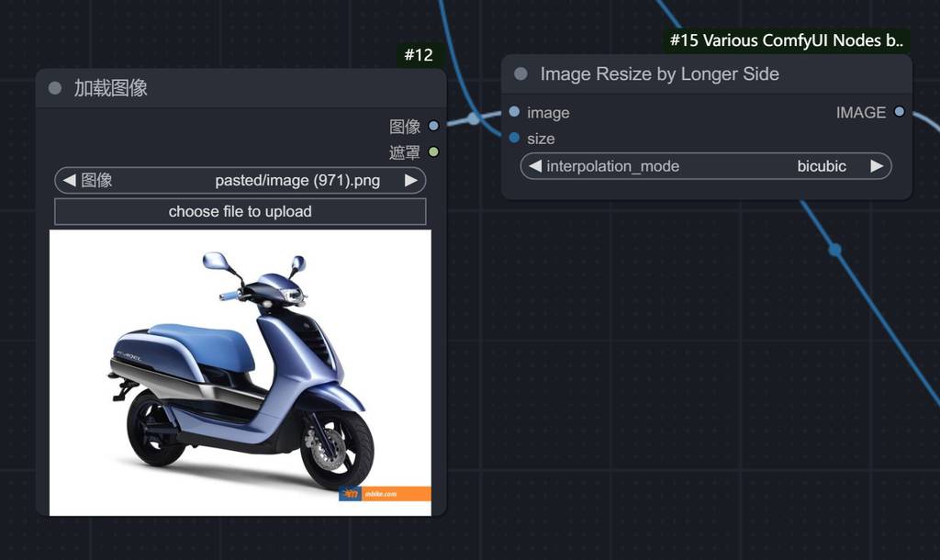Switch to previous interpolation_mode using left arrow
Viewport: 940px width, 560px height.
(535, 166)
